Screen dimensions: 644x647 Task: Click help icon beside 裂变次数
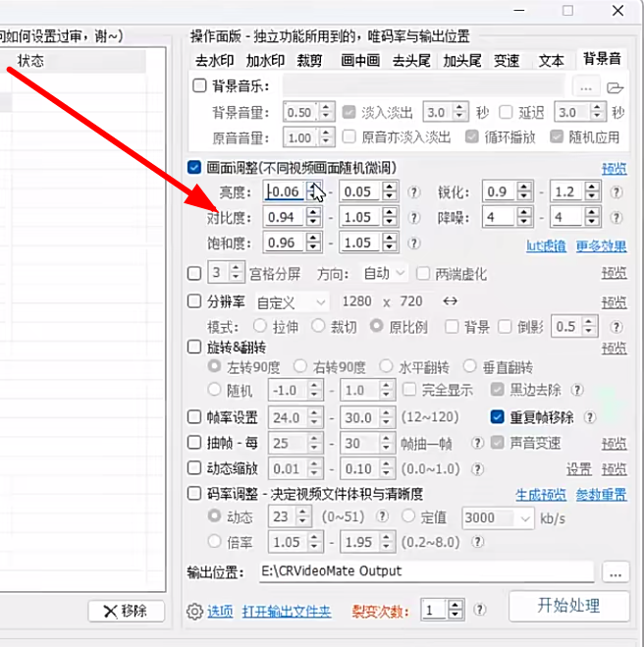point(479,610)
